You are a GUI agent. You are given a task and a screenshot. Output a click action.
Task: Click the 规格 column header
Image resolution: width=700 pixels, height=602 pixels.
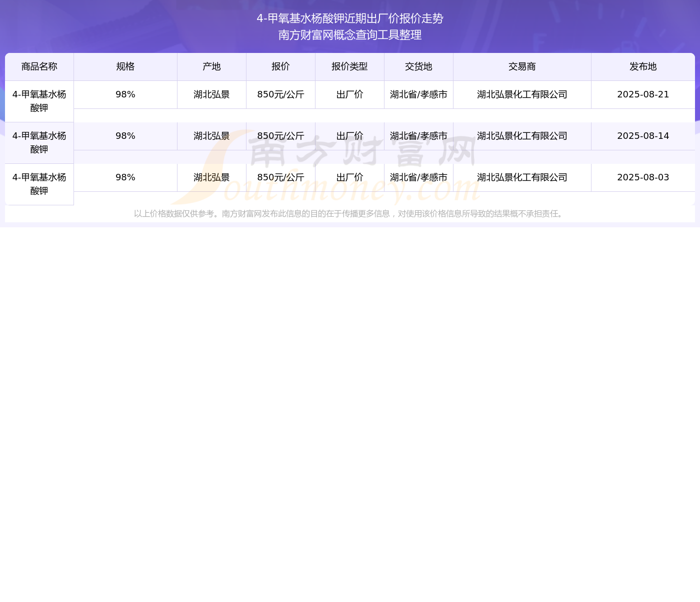point(125,67)
